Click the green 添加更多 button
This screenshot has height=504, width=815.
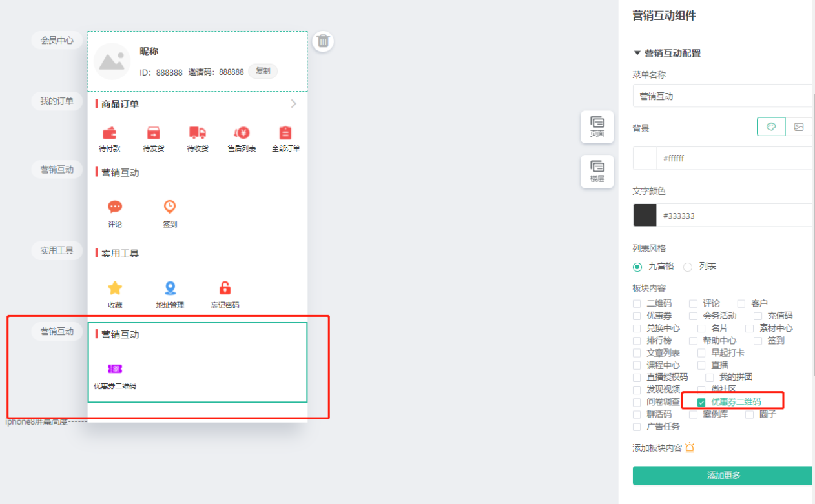click(723, 476)
